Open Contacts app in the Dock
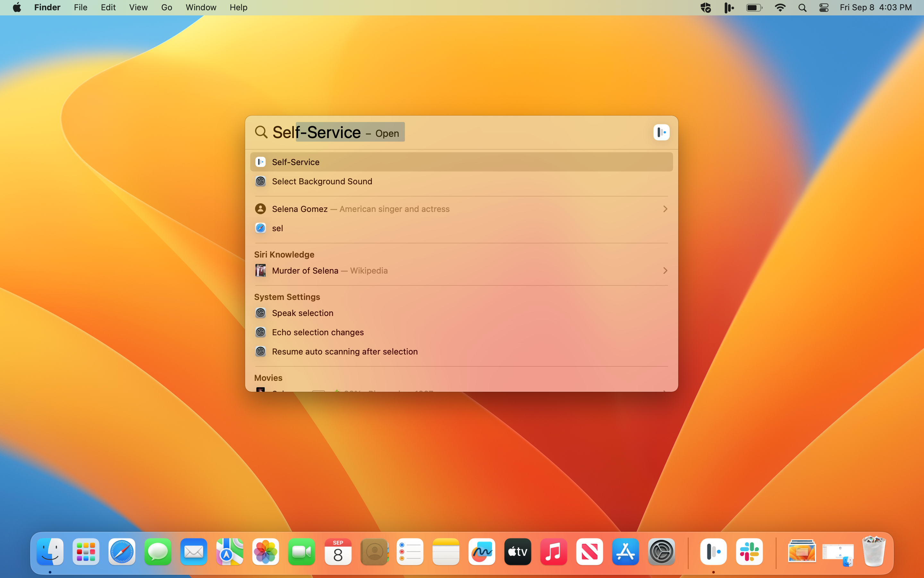This screenshot has height=578, width=924. click(x=374, y=552)
